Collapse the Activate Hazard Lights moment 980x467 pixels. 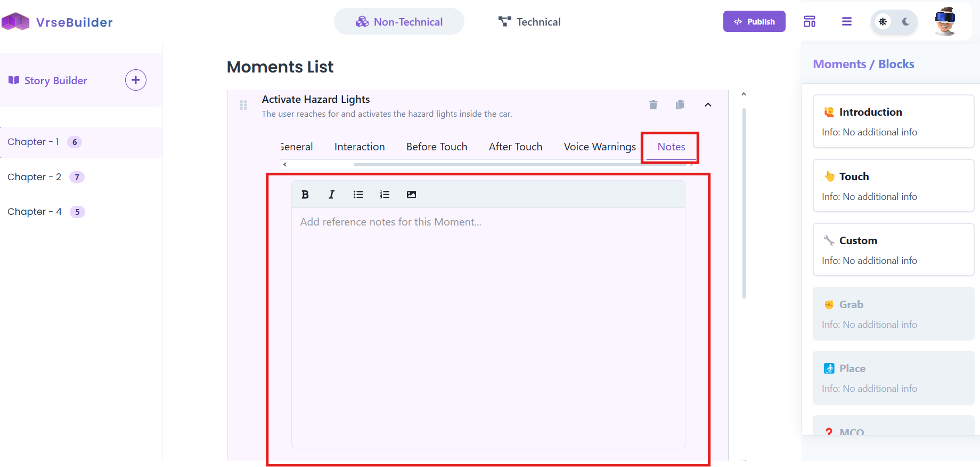pyautogui.click(x=708, y=104)
